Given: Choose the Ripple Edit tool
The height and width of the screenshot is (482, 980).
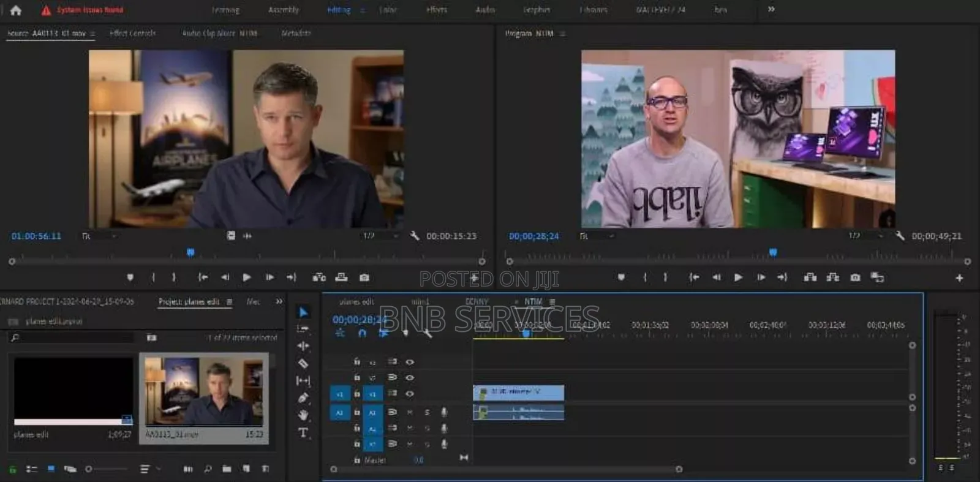Looking at the screenshot, I should tap(303, 346).
